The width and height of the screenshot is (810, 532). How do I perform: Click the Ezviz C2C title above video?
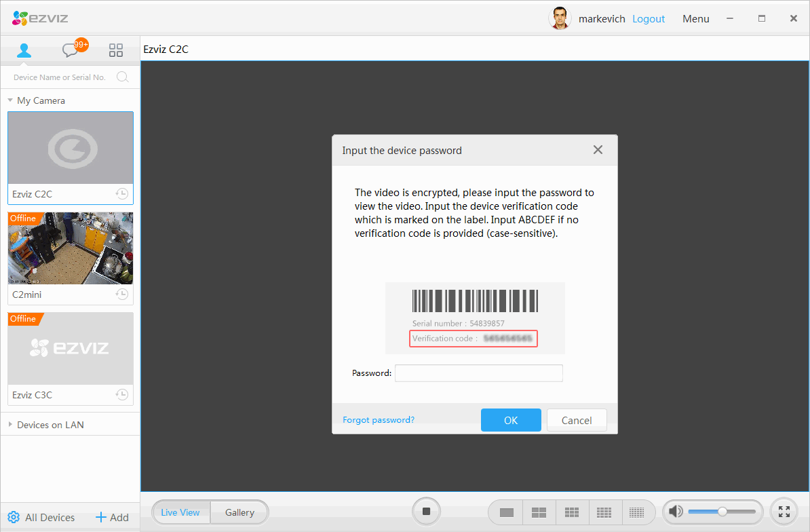coord(166,49)
